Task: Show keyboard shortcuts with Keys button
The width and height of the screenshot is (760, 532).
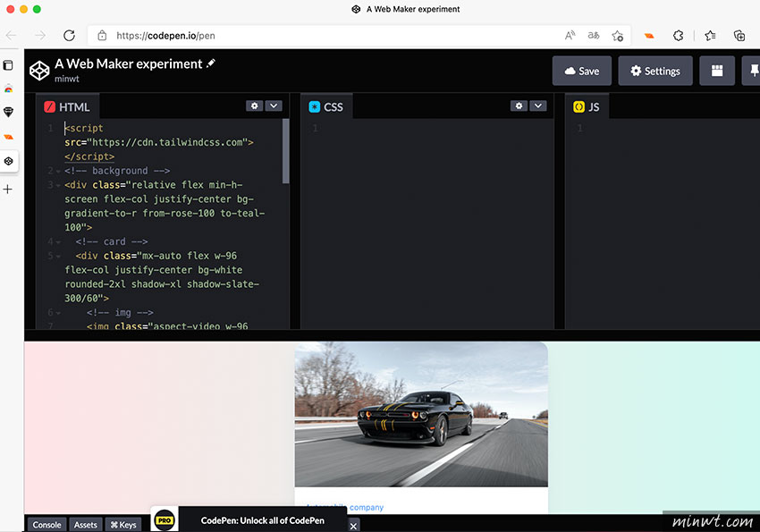Action: click(x=123, y=524)
